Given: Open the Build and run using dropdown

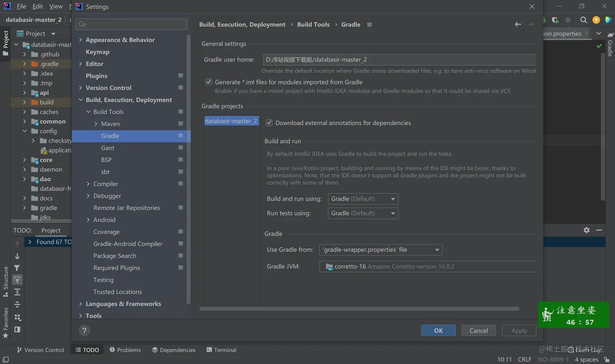Looking at the screenshot, I should pyautogui.click(x=363, y=199).
